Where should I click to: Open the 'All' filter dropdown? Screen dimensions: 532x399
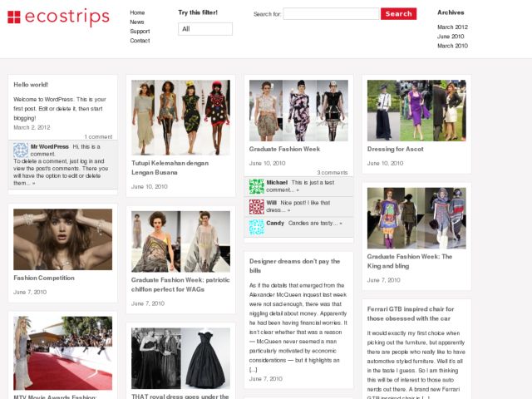(x=205, y=29)
